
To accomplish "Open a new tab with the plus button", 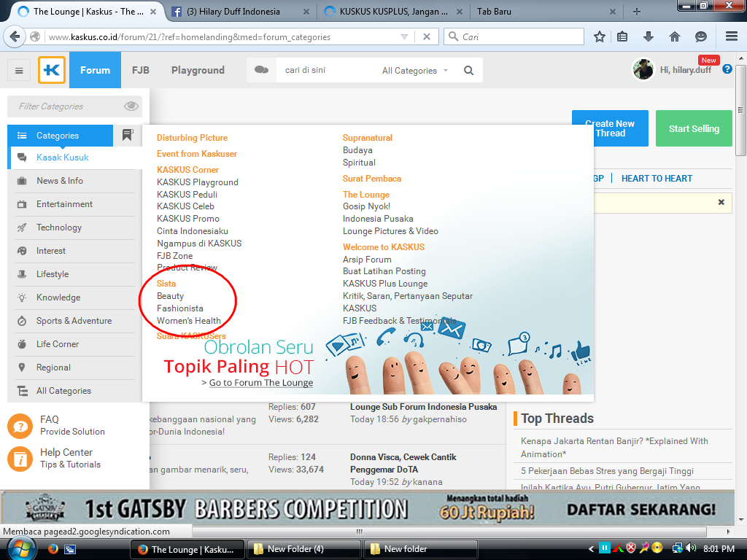I will [x=636, y=12].
